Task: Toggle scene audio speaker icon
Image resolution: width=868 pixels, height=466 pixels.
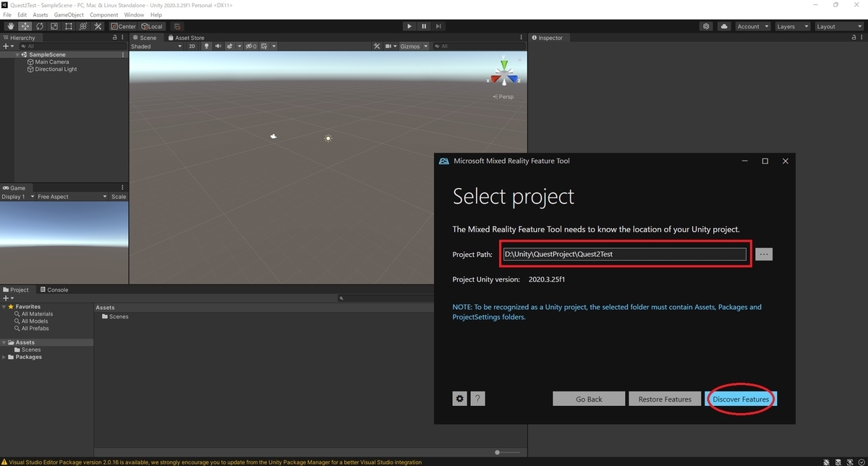Action: 218,46
